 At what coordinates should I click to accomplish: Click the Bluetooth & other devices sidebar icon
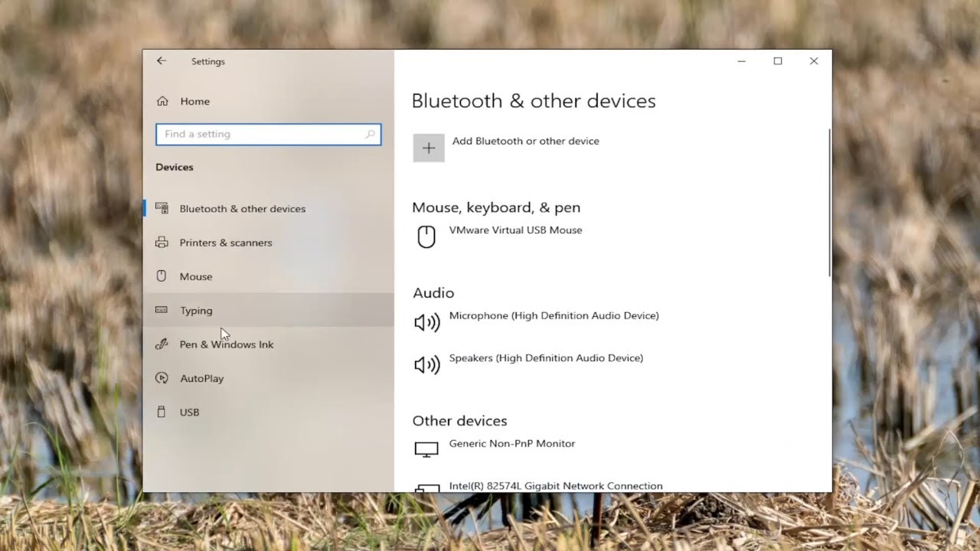[162, 208]
